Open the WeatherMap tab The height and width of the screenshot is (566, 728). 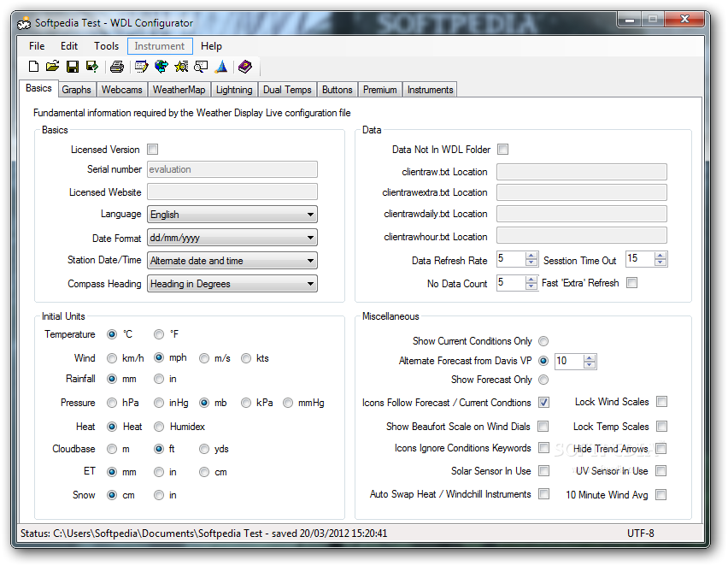click(179, 90)
